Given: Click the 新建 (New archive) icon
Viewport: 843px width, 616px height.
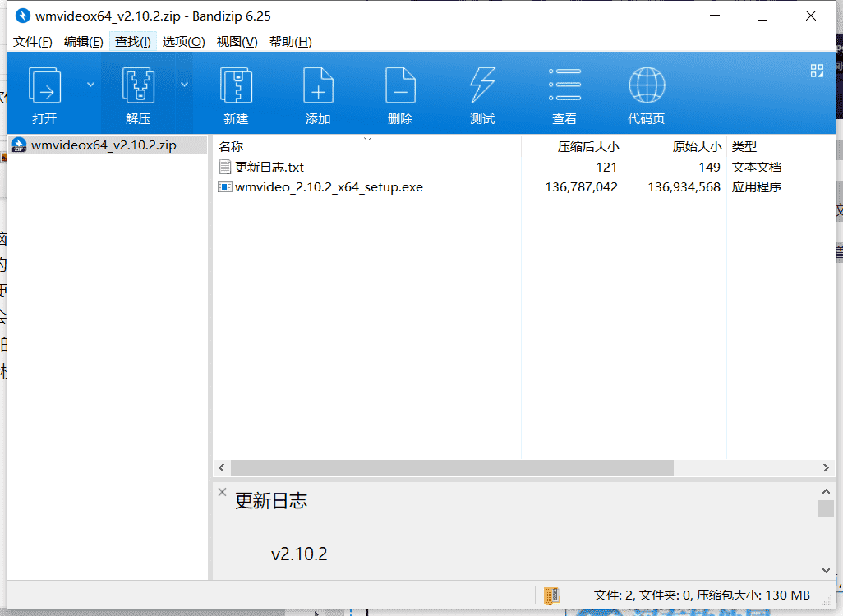Looking at the screenshot, I should click(x=236, y=85).
